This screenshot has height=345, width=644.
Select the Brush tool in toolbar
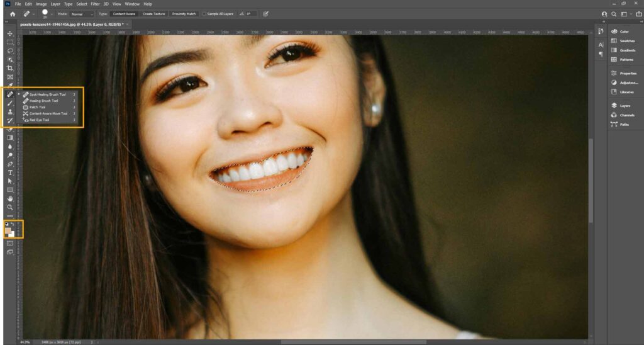click(10, 103)
